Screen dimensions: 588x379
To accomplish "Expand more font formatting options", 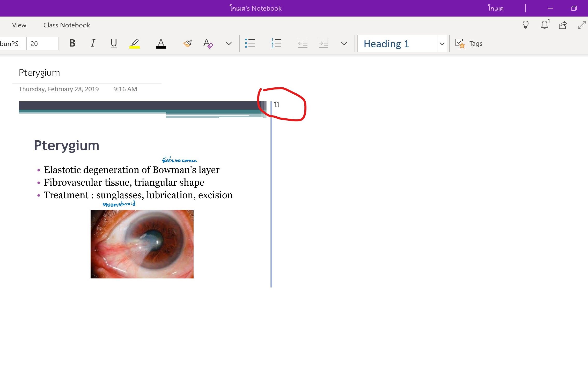I will click(x=229, y=43).
